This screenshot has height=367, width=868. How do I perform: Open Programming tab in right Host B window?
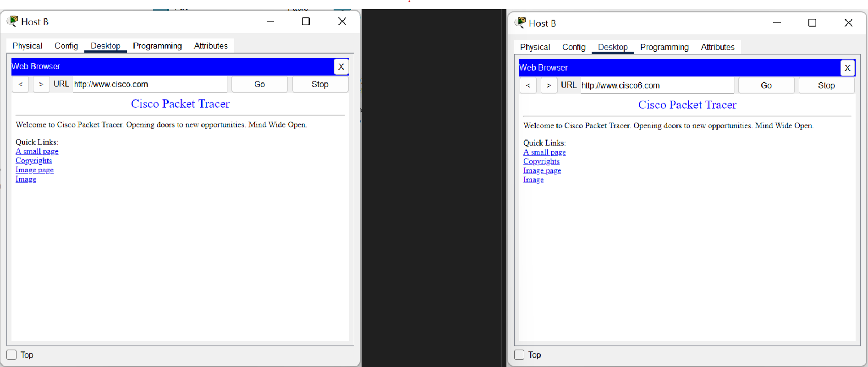665,47
